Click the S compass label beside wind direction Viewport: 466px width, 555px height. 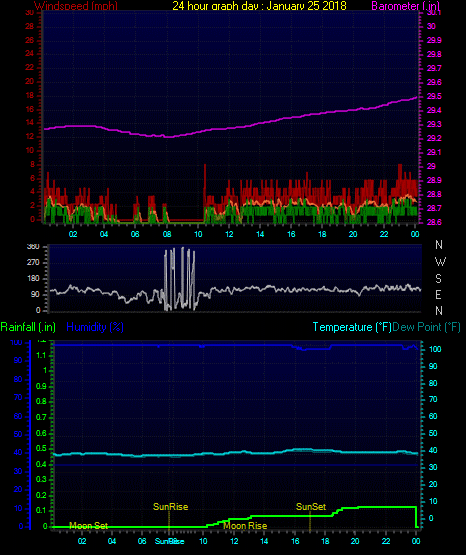pos(438,279)
